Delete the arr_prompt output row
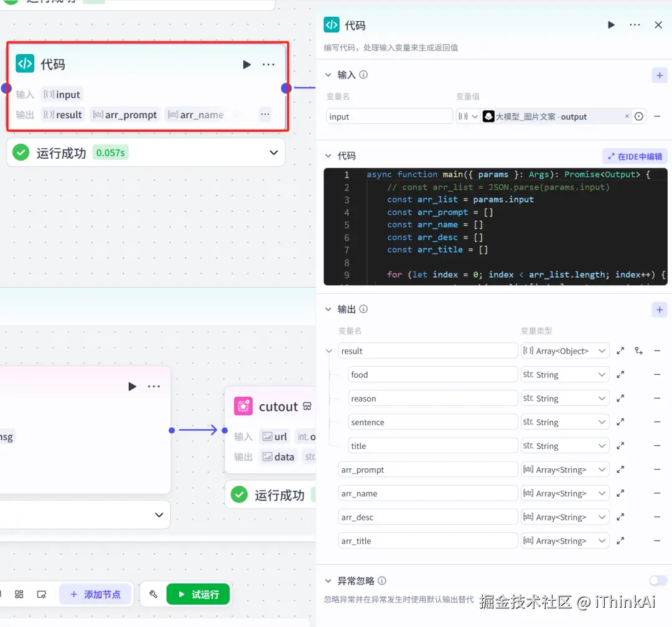672x627 pixels. (x=657, y=469)
